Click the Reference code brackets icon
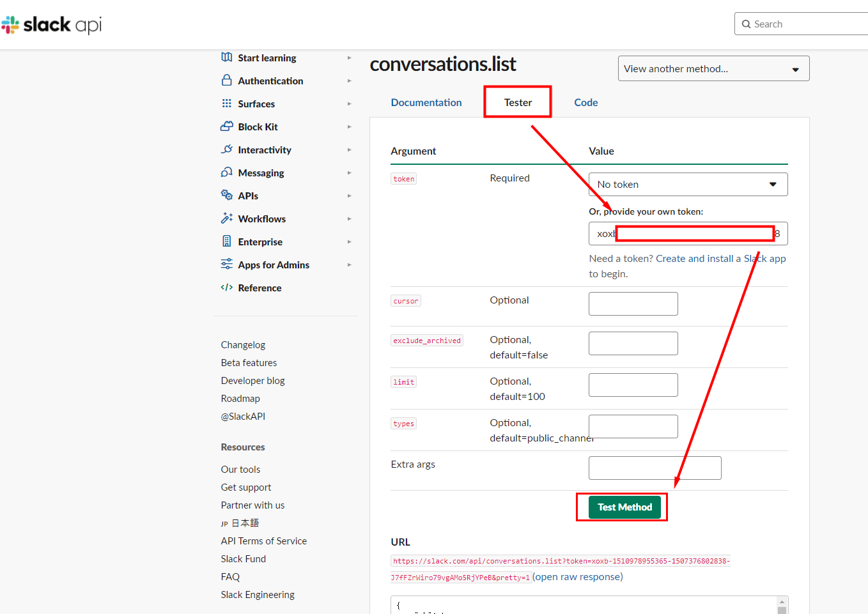Screen dimensions: 868x614 227,287
